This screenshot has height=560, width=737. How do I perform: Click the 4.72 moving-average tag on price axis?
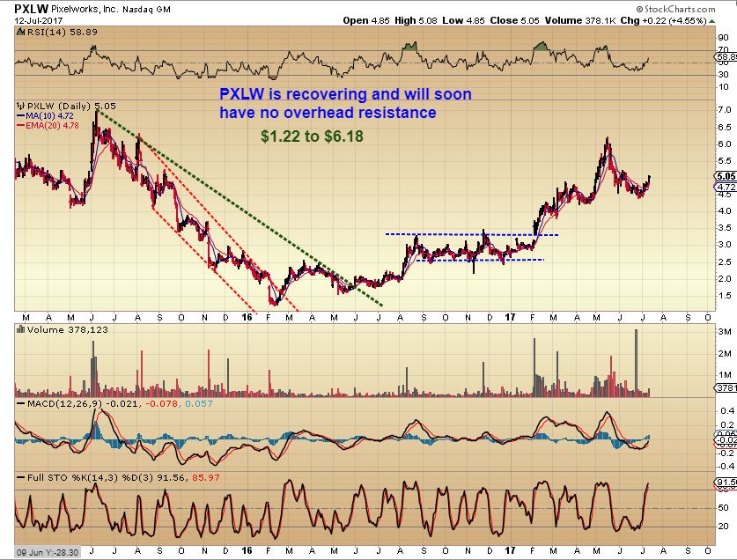tap(726, 188)
